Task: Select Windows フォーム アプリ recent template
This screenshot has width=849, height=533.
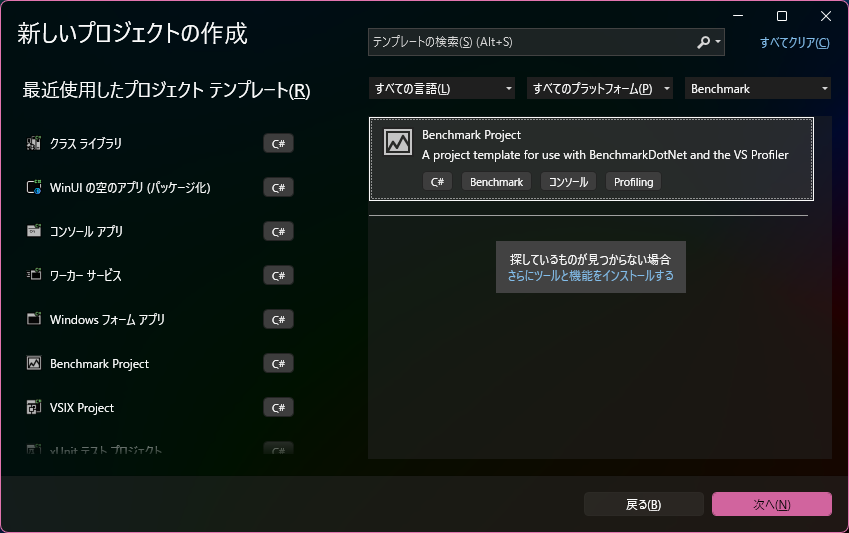Action: 160,319
